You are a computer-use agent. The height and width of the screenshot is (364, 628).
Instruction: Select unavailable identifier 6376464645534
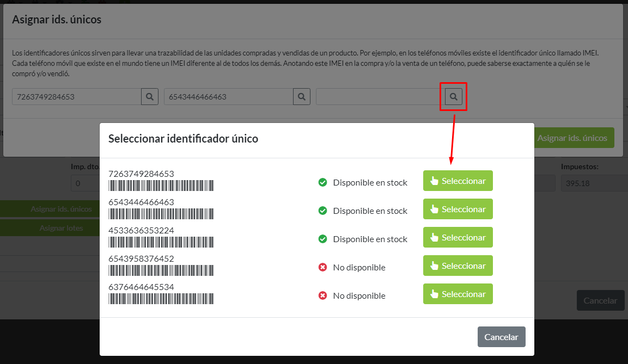[458, 294]
